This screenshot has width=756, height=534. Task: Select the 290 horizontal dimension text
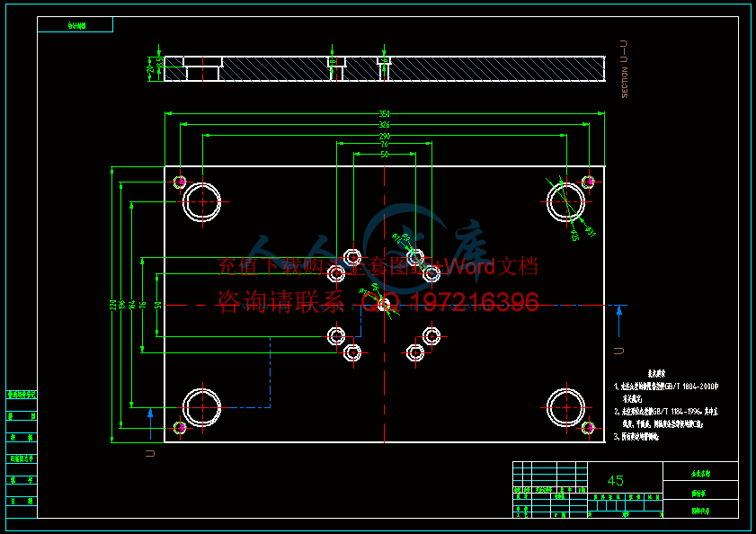384,137
